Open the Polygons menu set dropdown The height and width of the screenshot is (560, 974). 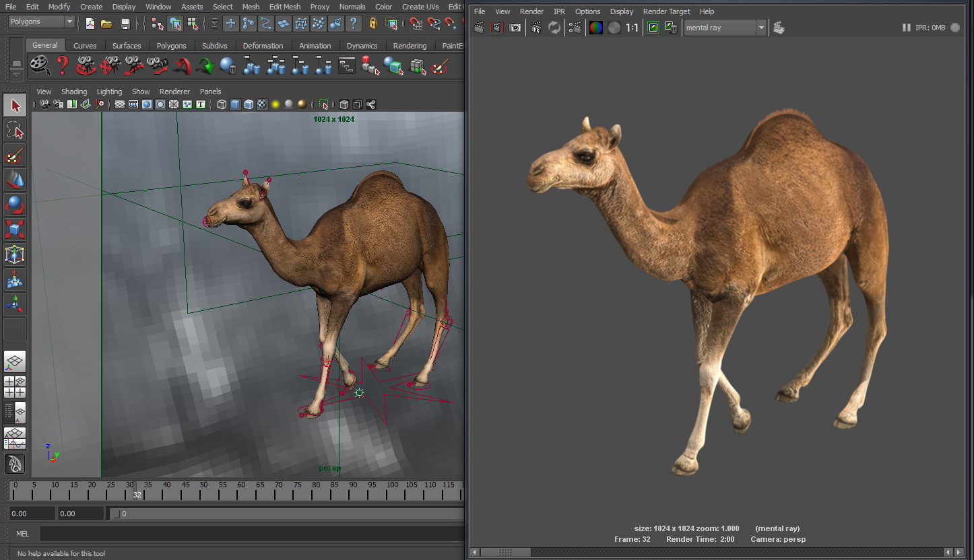coord(41,22)
